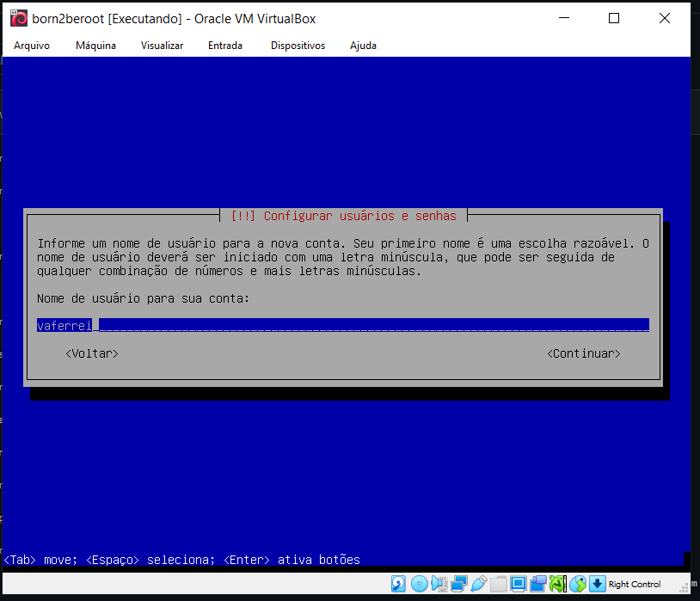Click the keyboard capture down-arrow icon

pos(597,584)
